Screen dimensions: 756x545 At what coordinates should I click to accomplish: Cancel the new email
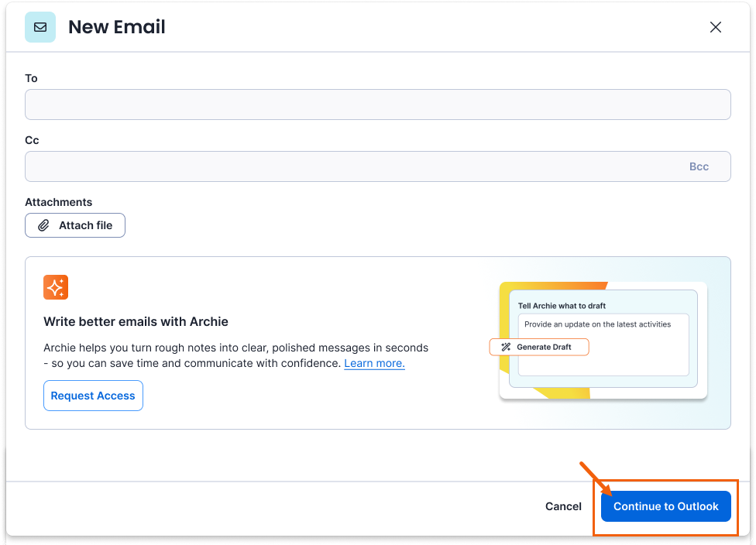[563, 506]
